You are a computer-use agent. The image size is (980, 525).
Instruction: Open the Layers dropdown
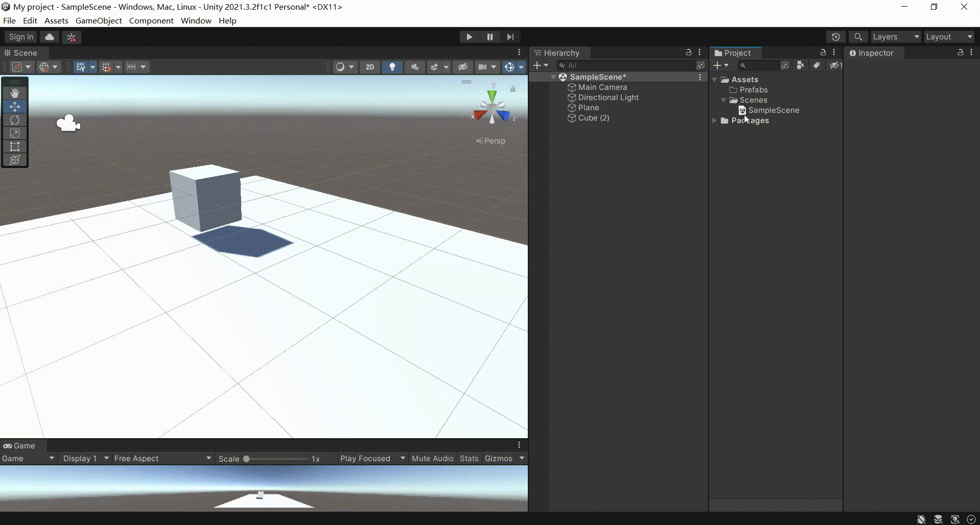pyautogui.click(x=896, y=37)
